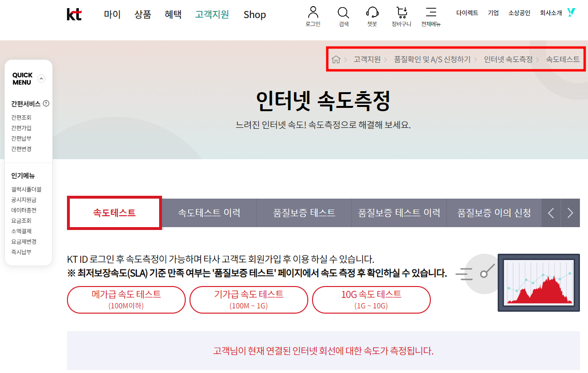The height and width of the screenshot is (373, 588).
Task: Open 요금조회 in 인기메뉴
Action: pyautogui.click(x=21, y=220)
